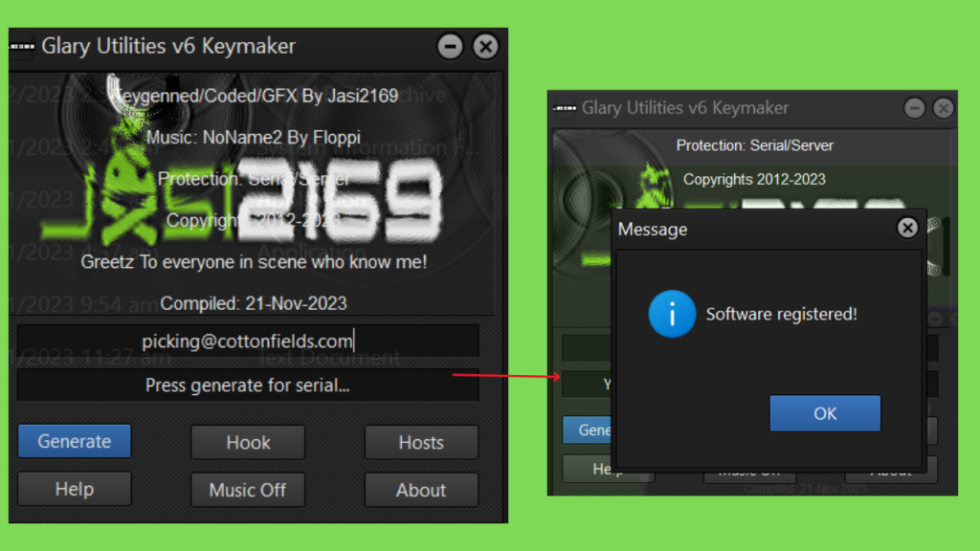This screenshot has width=980, height=551.
Task: Click 'Keygenned/Coded/GFX By Jasi2169' credit text
Action: [x=257, y=96]
